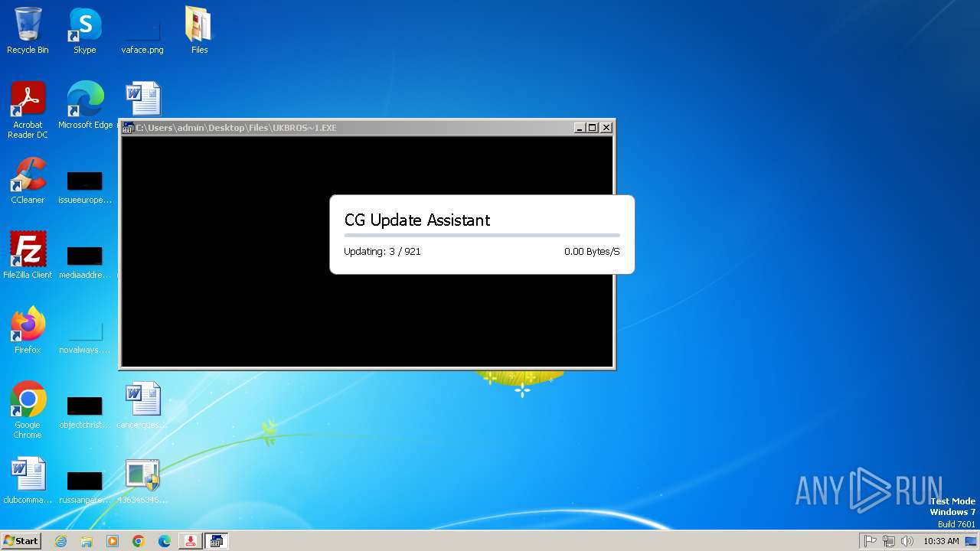Open the Recycle Bin desktop icon
Viewport: 980px width, 551px height.
coord(28,31)
